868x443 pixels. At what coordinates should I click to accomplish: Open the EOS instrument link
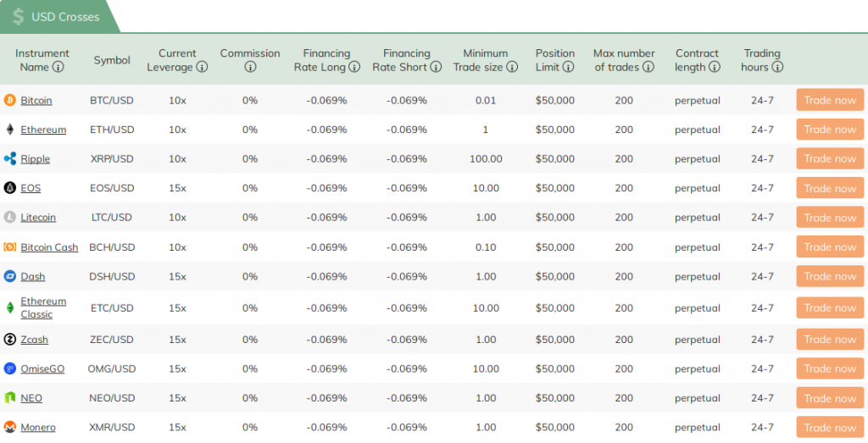point(31,189)
